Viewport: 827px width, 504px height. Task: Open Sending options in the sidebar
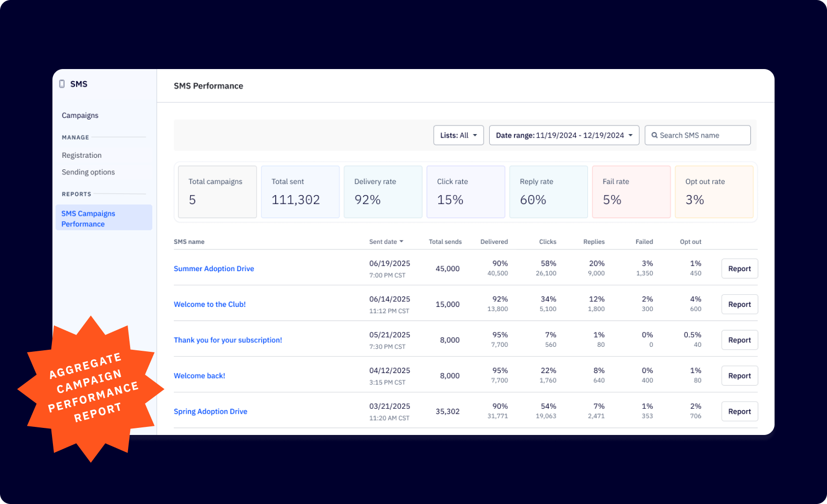[x=88, y=172]
